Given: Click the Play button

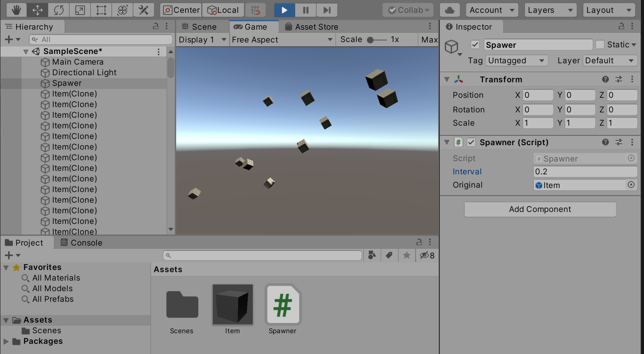Looking at the screenshot, I should [x=285, y=10].
